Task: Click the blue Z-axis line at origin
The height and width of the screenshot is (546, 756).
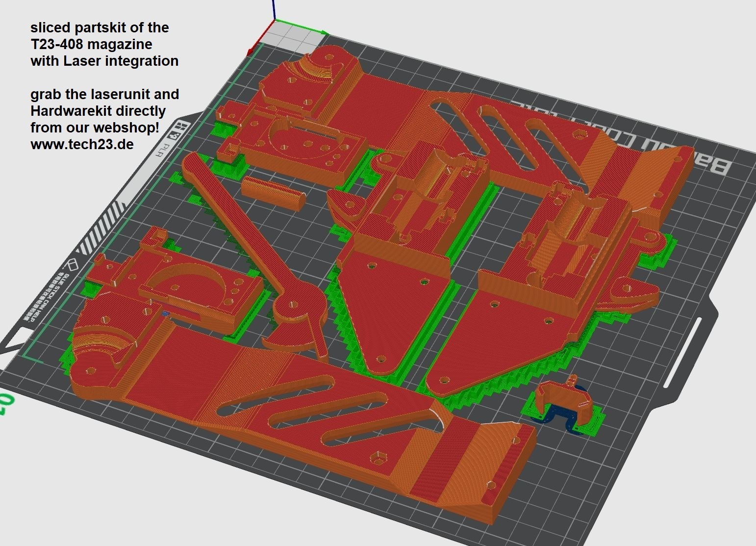Action: click(x=273, y=10)
